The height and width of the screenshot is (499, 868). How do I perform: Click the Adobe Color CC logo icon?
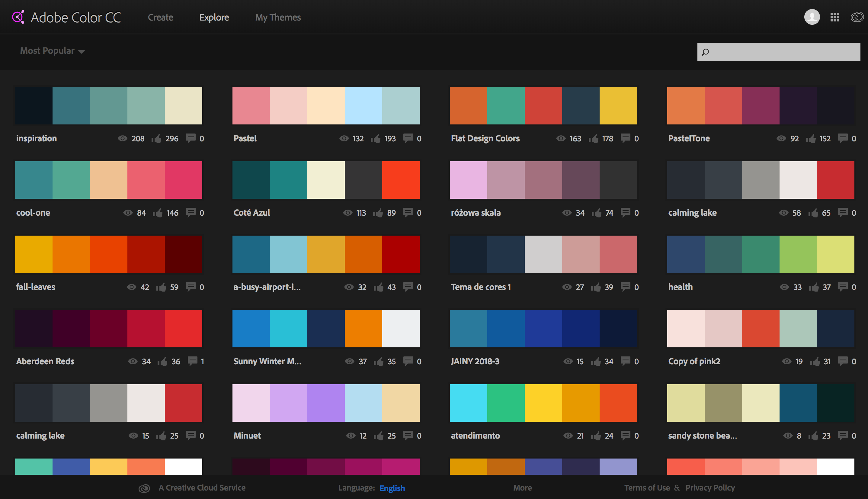point(18,17)
